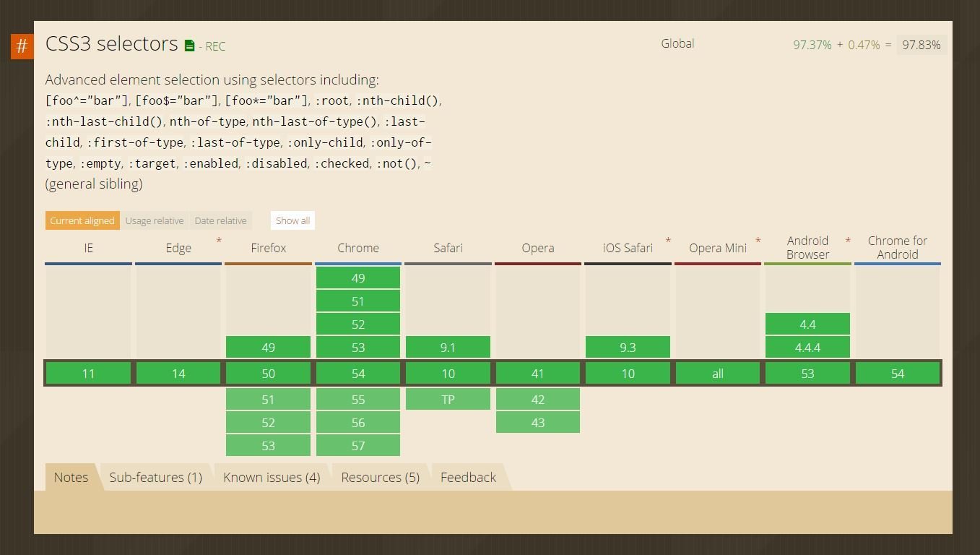Click the Safari column header

(x=448, y=248)
